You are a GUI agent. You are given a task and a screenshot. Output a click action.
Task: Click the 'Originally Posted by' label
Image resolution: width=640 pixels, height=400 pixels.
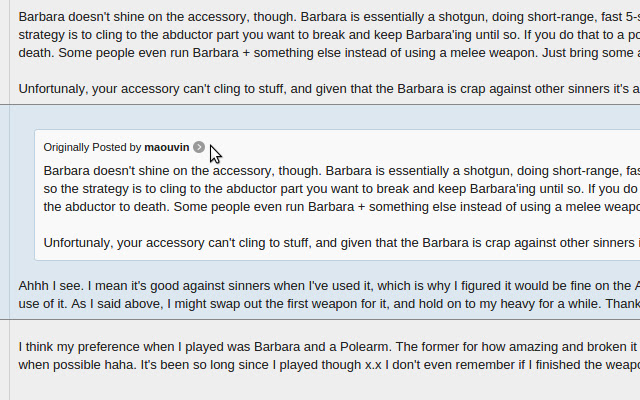[92, 147]
